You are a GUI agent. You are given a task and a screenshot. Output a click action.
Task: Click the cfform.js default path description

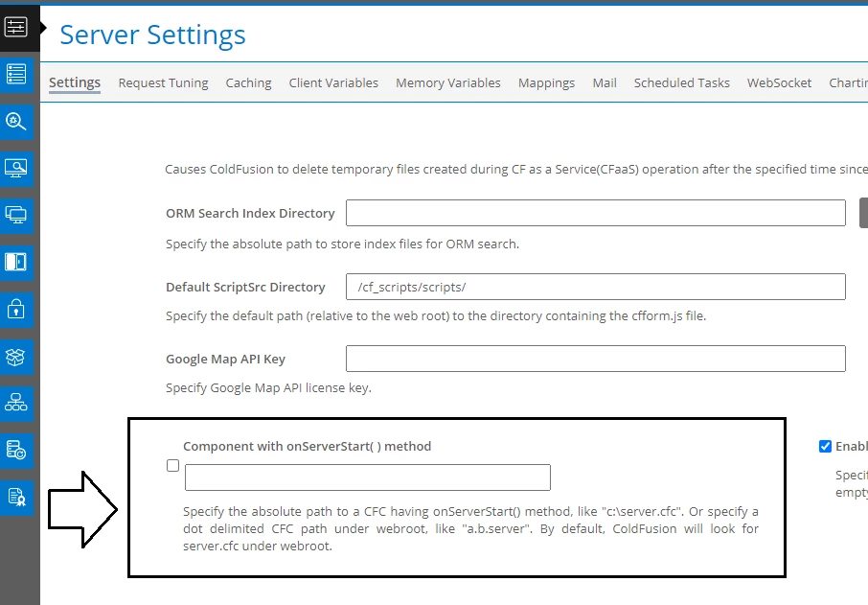point(436,315)
